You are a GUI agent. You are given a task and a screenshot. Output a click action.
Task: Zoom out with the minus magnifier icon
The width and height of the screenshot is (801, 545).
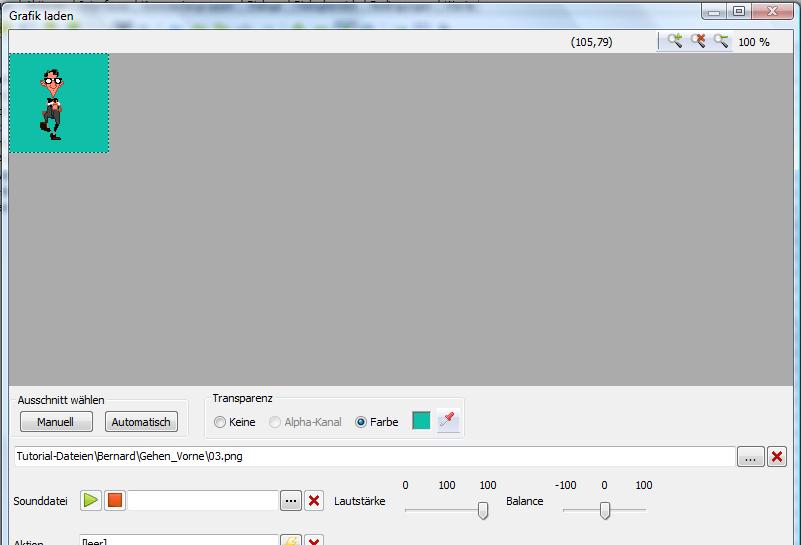click(721, 41)
